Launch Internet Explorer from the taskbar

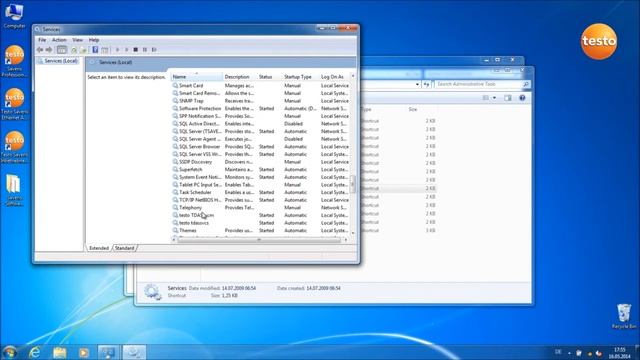pyautogui.click(x=35, y=352)
